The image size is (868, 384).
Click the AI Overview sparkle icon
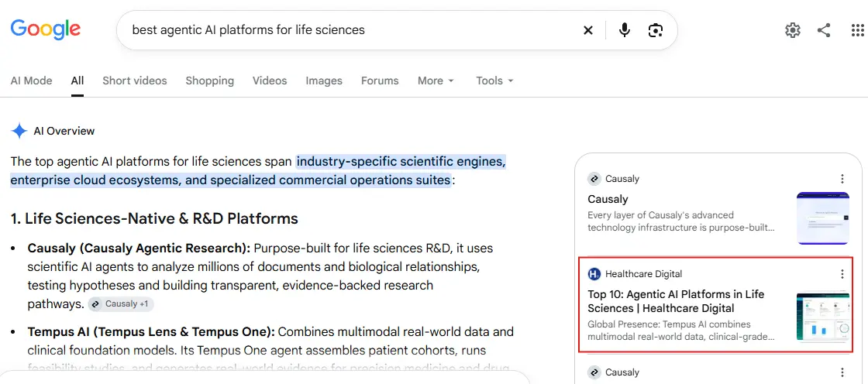pyautogui.click(x=19, y=131)
